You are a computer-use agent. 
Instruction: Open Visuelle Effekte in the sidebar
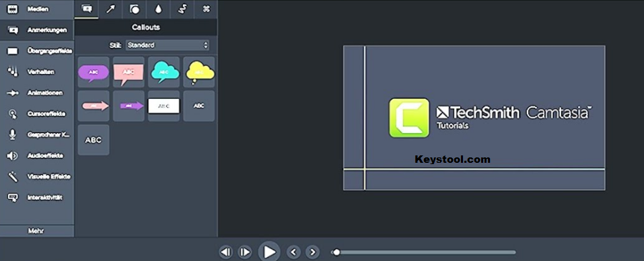[37, 176]
